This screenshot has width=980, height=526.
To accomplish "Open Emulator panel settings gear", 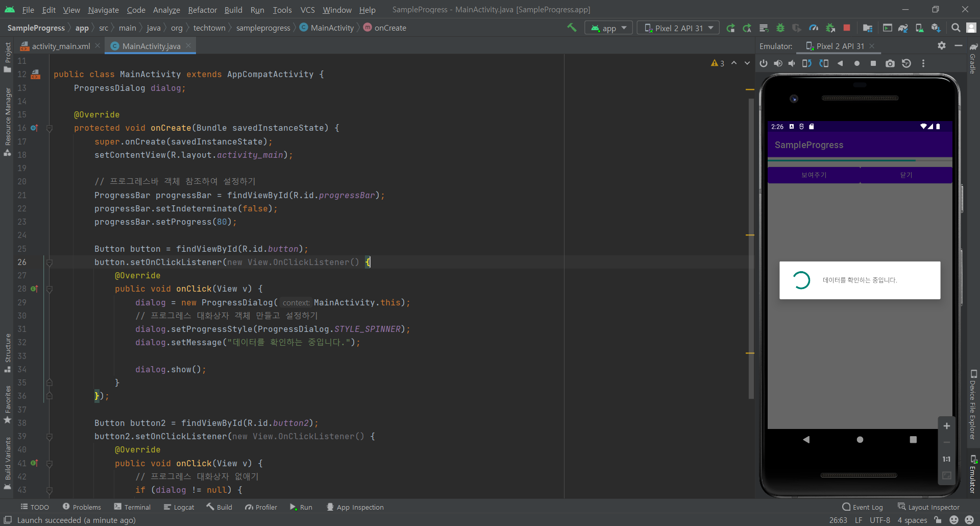I will pos(942,45).
